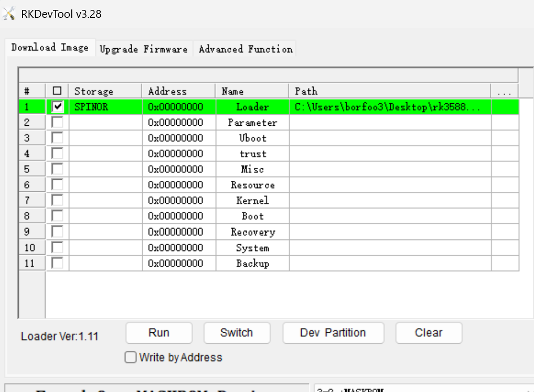
Task: Click the Loader file path cell
Action: [390, 107]
